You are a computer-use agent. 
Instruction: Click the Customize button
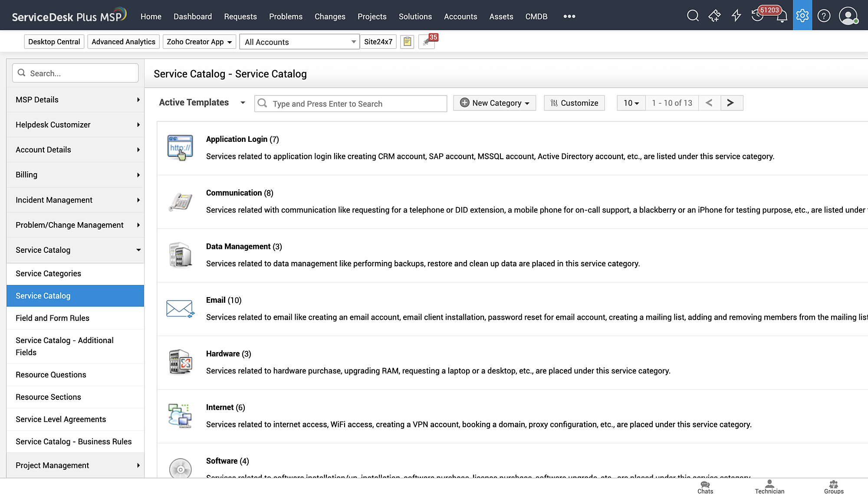(574, 103)
